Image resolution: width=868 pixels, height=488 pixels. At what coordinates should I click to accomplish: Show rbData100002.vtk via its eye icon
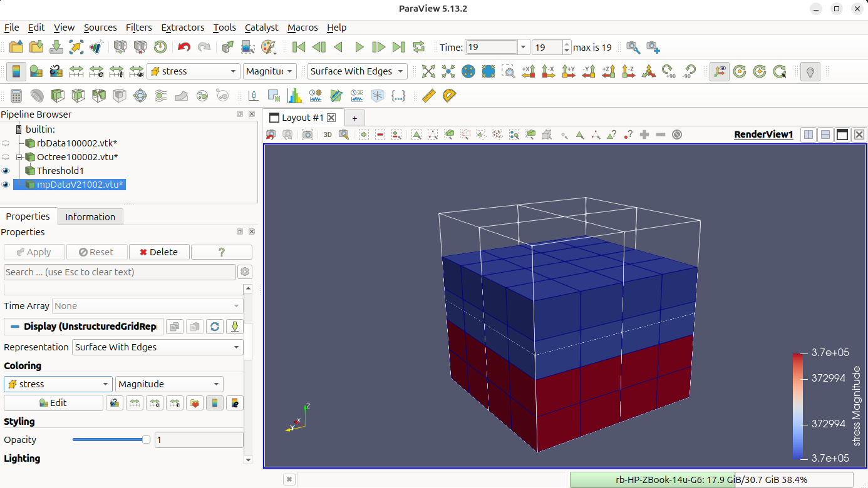6,143
